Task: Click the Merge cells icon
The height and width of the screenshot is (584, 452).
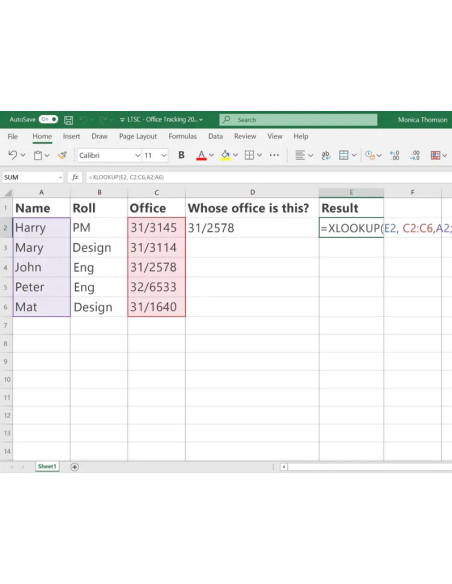Action: click(x=344, y=155)
